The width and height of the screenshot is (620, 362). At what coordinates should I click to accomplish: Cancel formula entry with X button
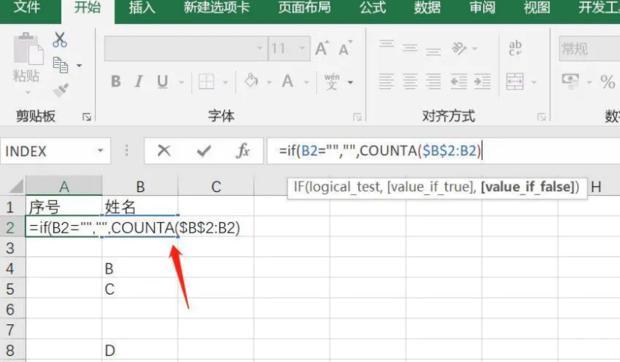point(164,151)
